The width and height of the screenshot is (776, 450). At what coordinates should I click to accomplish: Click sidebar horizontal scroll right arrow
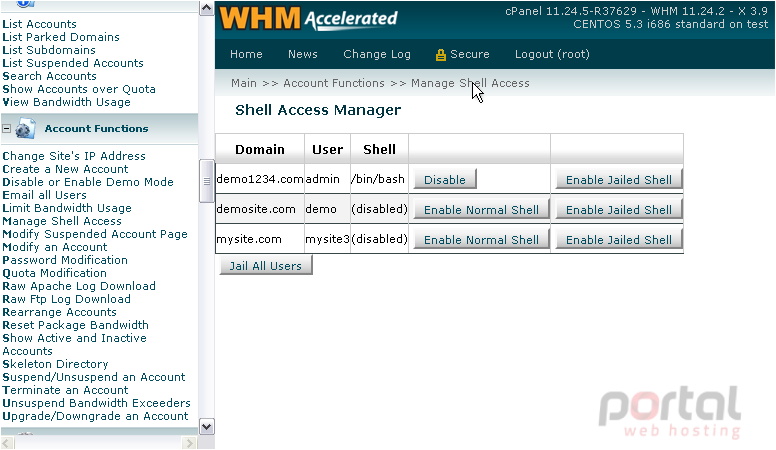click(189, 443)
